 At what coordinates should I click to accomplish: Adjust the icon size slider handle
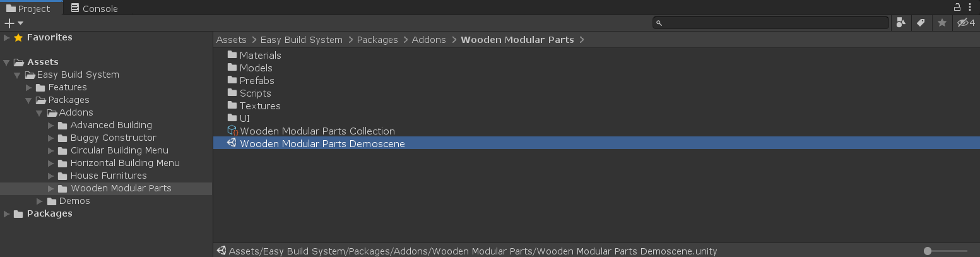point(928,251)
